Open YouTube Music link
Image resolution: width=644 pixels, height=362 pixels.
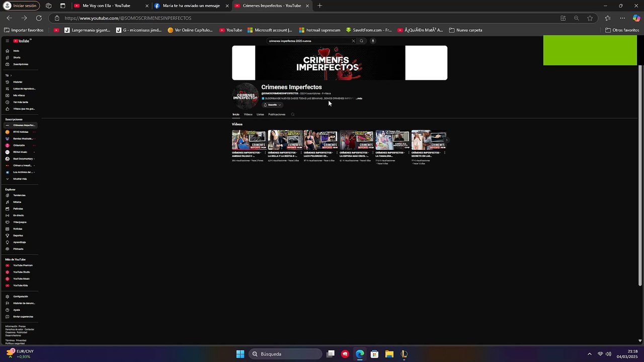21,279
